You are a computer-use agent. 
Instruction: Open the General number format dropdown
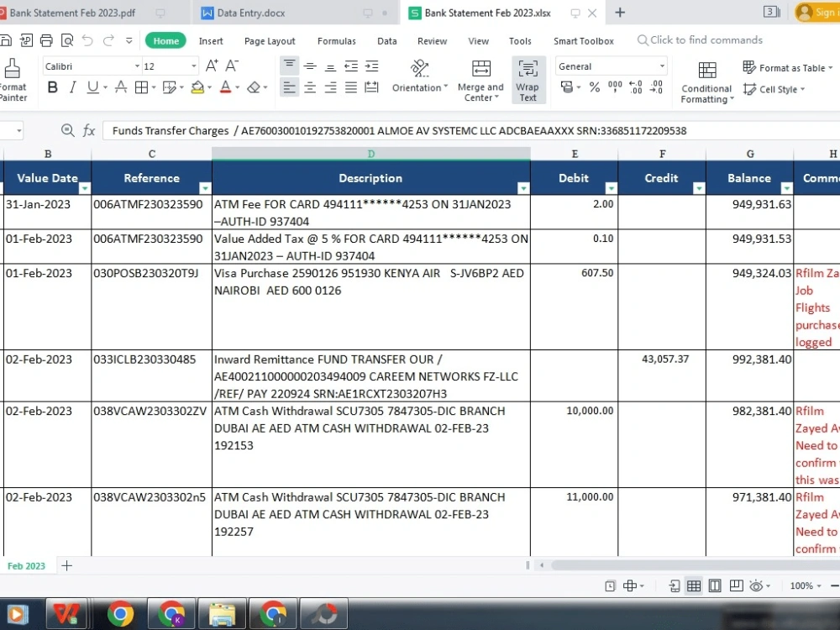[x=662, y=66]
